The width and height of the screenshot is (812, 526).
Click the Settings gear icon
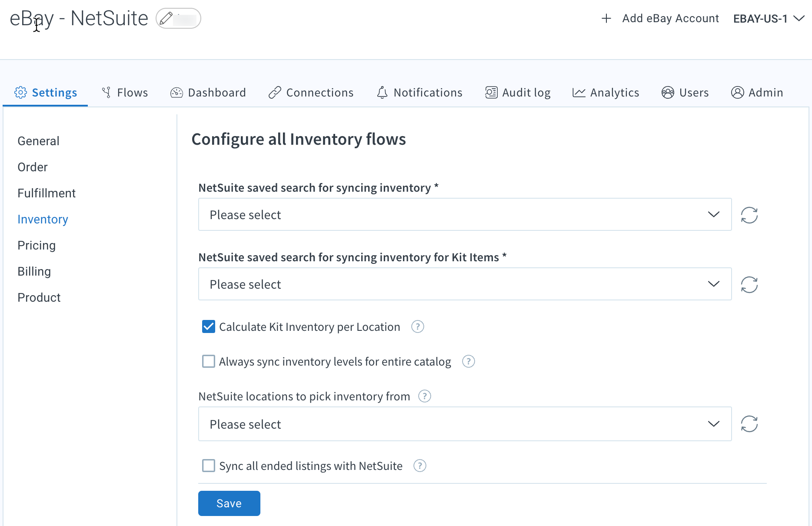[20, 92]
